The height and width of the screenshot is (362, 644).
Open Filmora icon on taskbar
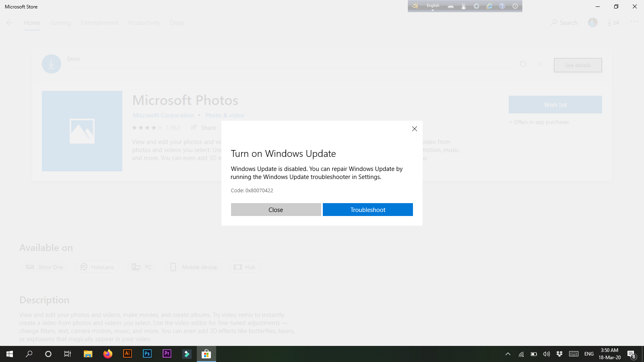pyautogui.click(x=187, y=354)
